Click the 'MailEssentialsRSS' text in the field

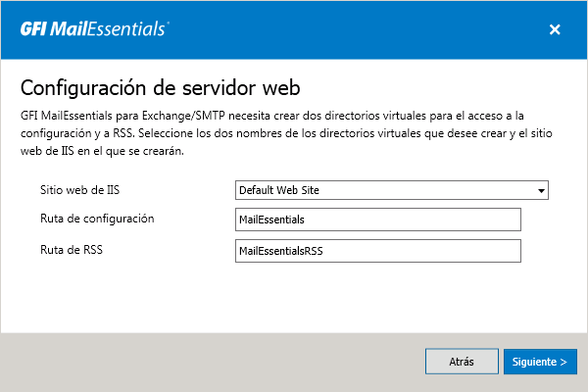tap(281, 251)
